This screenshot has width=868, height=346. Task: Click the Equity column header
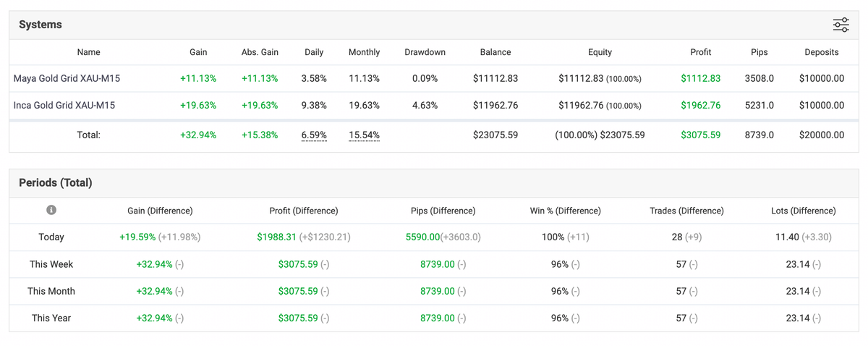[x=600, y=52]
